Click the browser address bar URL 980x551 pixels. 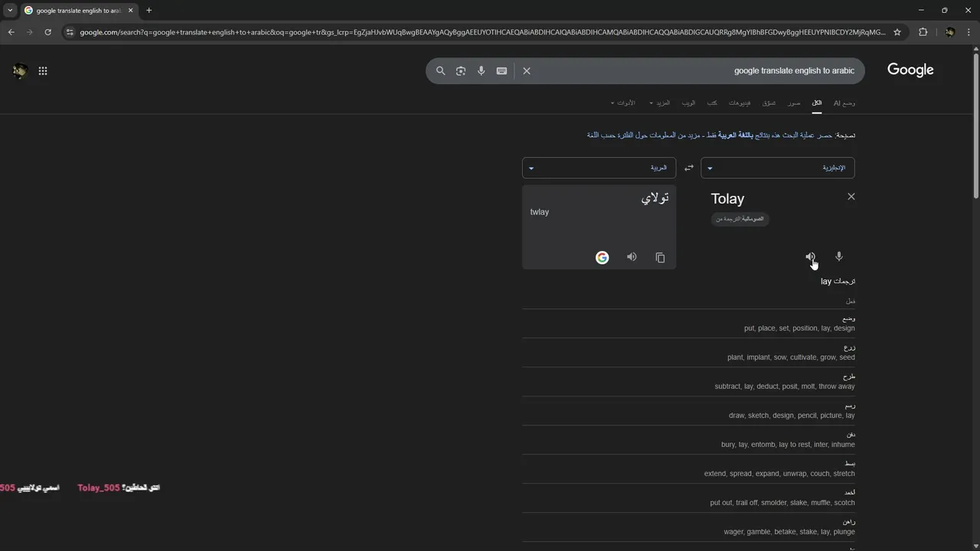tap(482, 32)
